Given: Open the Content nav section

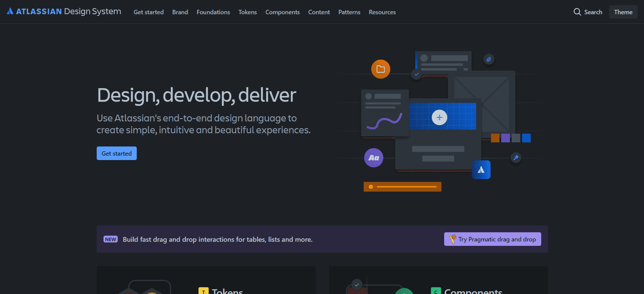Looking at the screenshot, I should tap(319, 12).
